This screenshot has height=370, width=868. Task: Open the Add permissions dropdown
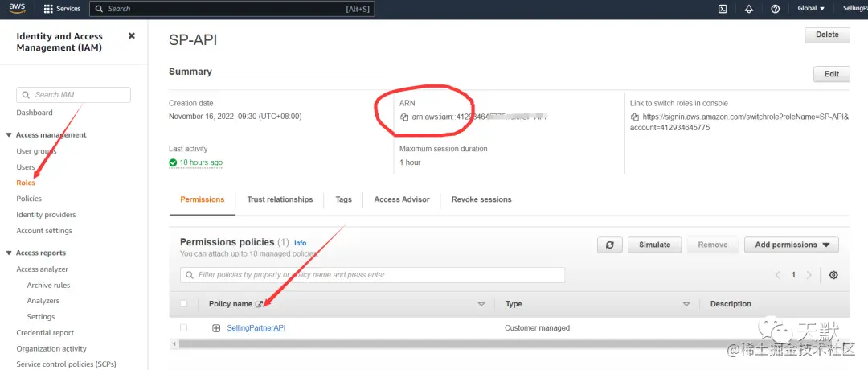pos(792,245)
